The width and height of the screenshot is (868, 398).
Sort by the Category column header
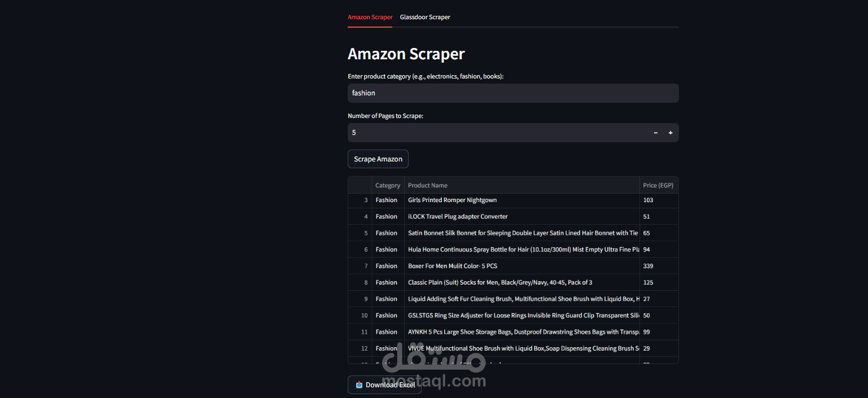tap(388, 185)
